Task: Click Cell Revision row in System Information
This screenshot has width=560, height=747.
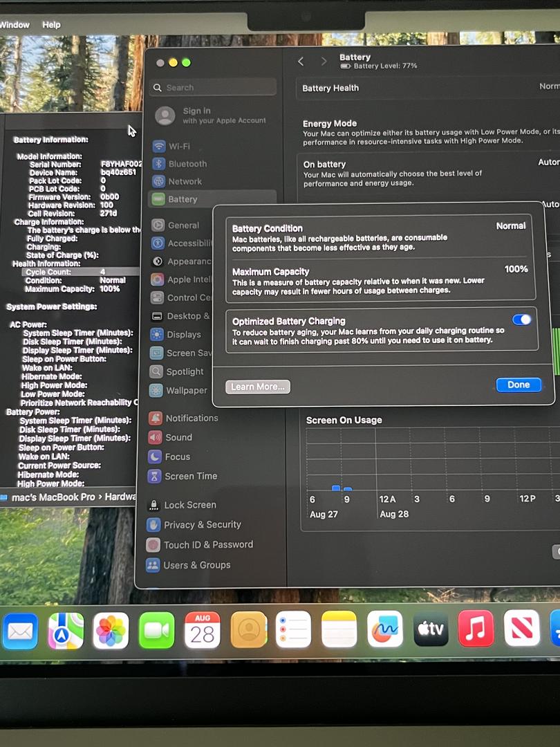Action: (72, 214)
